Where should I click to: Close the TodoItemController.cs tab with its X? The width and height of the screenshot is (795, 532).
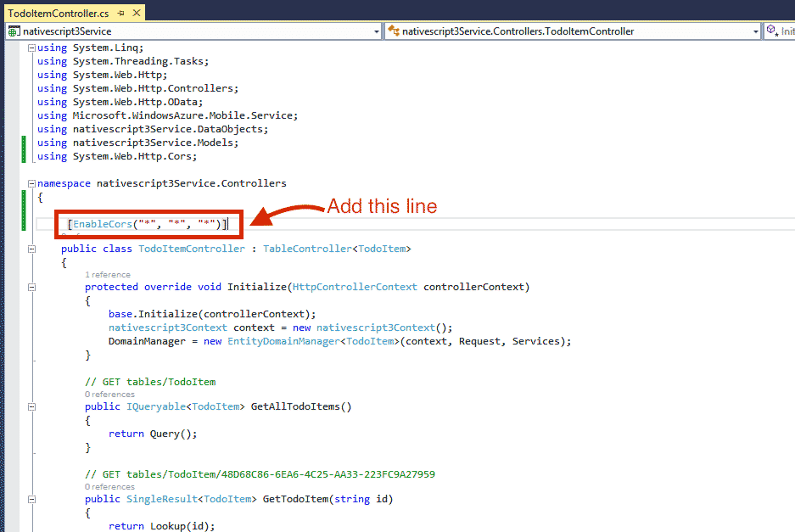coord(136,13)
